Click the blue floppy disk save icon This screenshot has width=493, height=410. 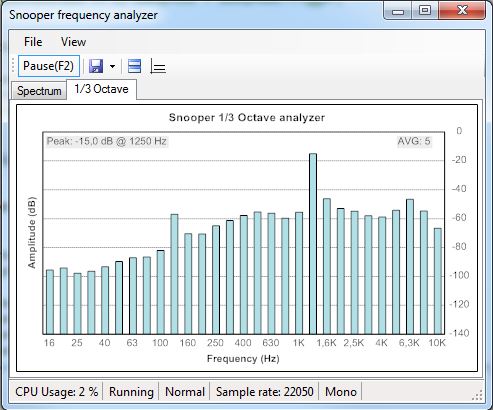96,66
